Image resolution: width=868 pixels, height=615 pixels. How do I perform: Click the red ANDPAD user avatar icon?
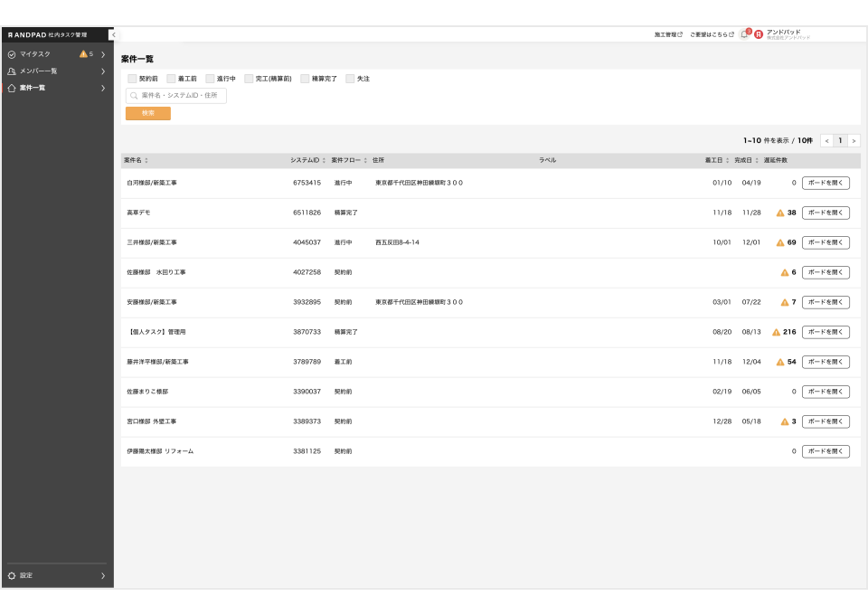pos(759,34)
